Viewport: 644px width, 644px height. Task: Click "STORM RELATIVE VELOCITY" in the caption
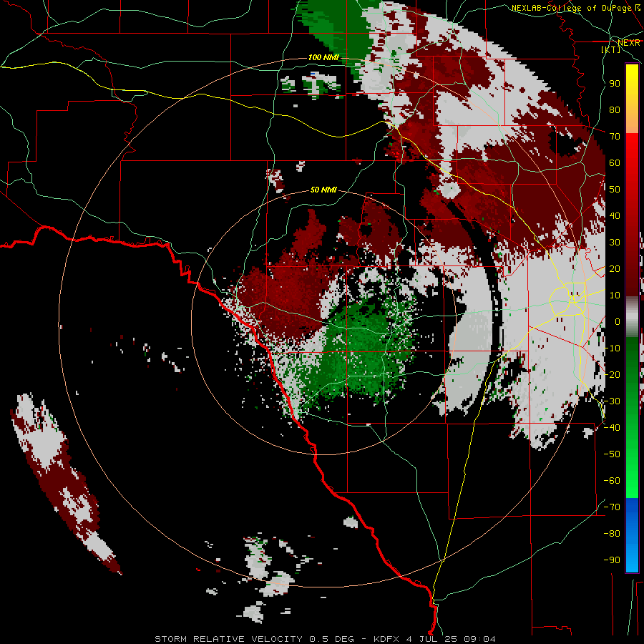point(228,639)
